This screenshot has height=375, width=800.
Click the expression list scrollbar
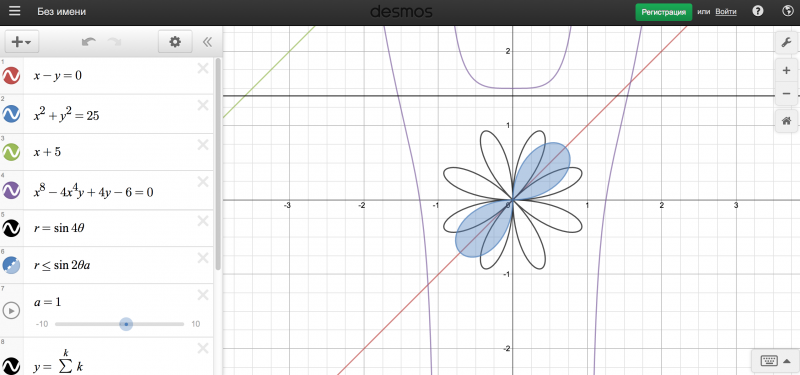[218, 164]
